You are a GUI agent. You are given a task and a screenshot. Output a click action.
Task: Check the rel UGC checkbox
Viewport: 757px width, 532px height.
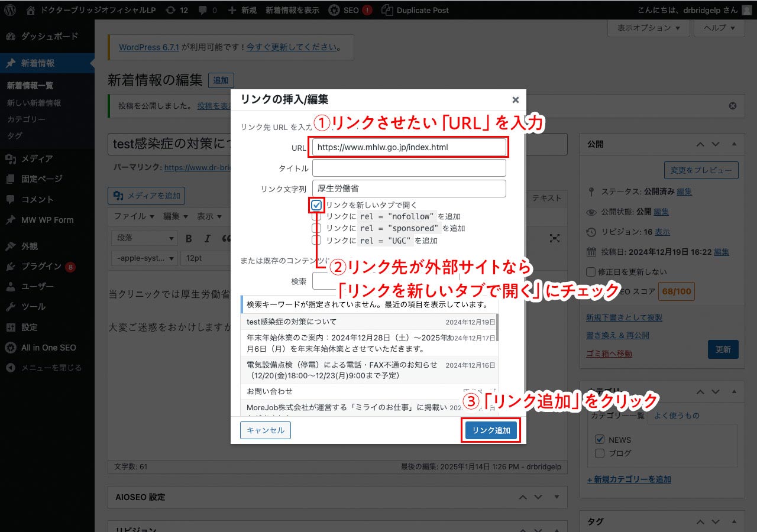316,240
